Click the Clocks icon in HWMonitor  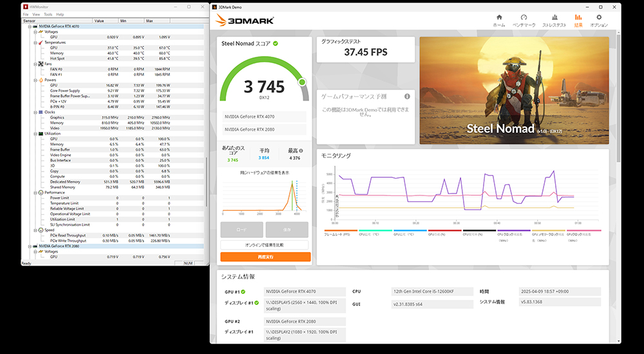41,112
